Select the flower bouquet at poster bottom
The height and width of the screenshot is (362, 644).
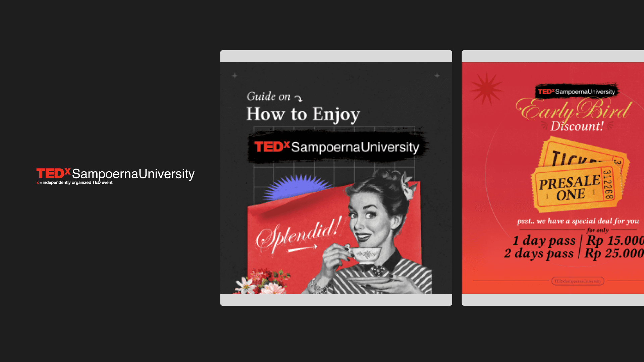[x=262, y=282]
